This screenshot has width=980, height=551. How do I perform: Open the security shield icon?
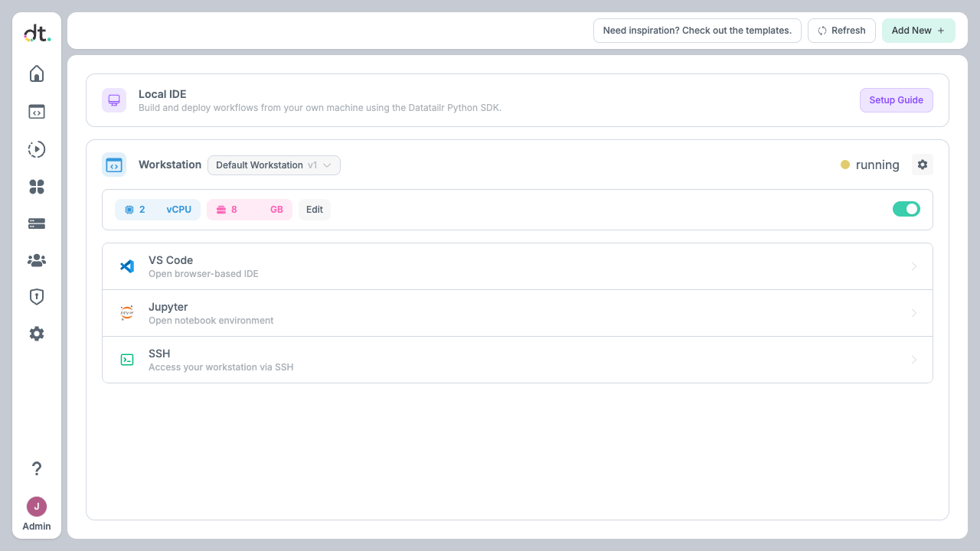pos(36,296)
